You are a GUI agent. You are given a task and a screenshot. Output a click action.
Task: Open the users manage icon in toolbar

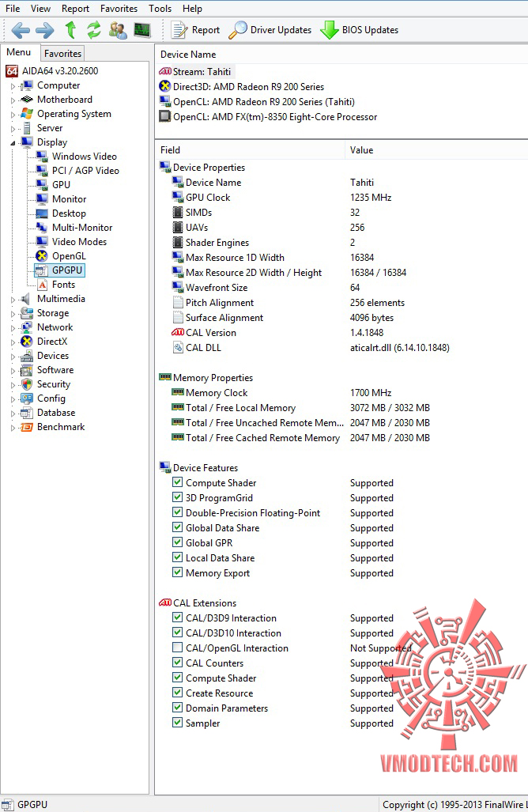[118, 30]
